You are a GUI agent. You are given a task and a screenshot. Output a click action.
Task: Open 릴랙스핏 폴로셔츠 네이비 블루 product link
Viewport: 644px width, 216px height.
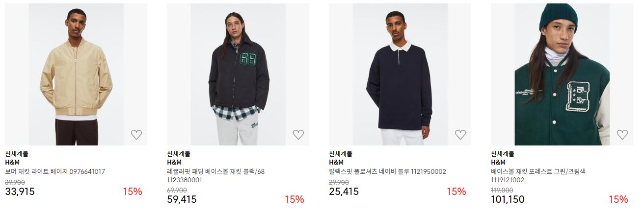(x=387, y=172)
